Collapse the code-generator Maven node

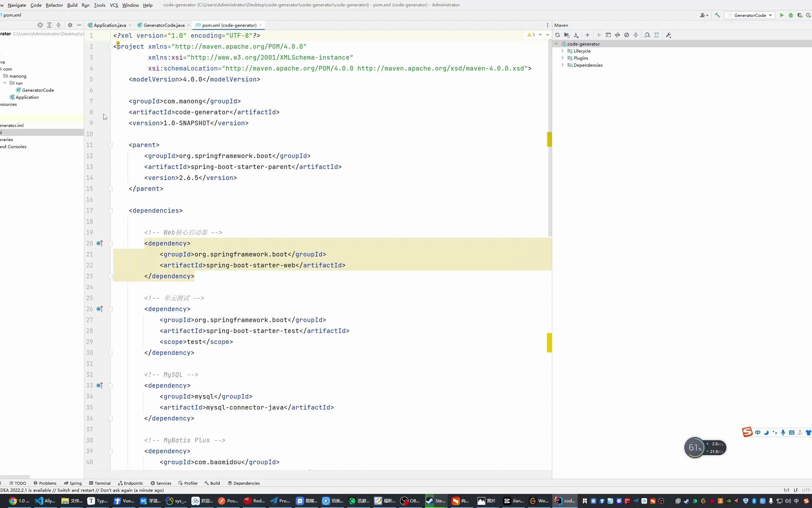click(x=556, y=44)
